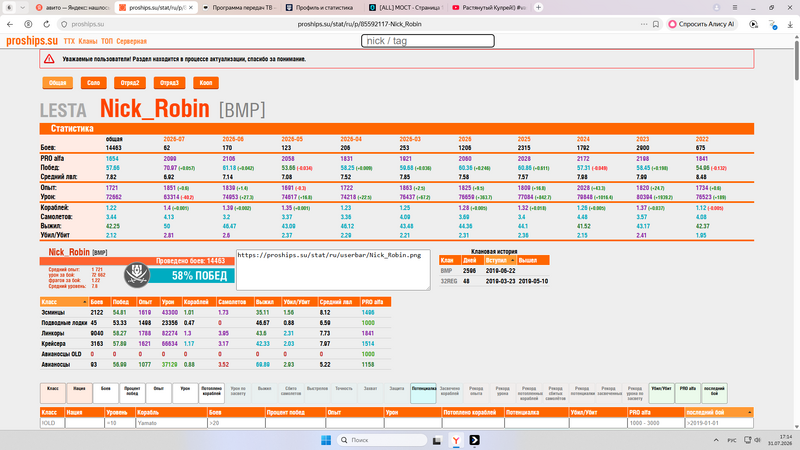This screenshot has width=800, height=450.
Task: Add a new browser tab with plus
Action: [x=538, y=8]
